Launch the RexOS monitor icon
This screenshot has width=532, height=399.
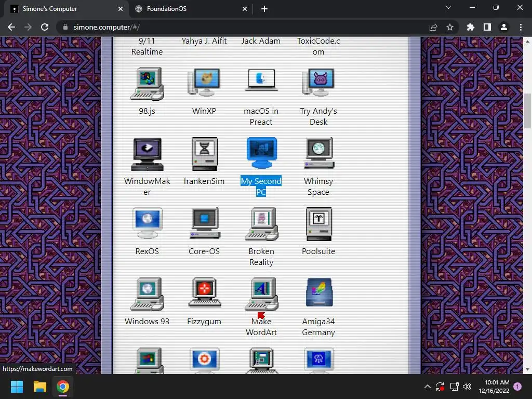(147, 223)
